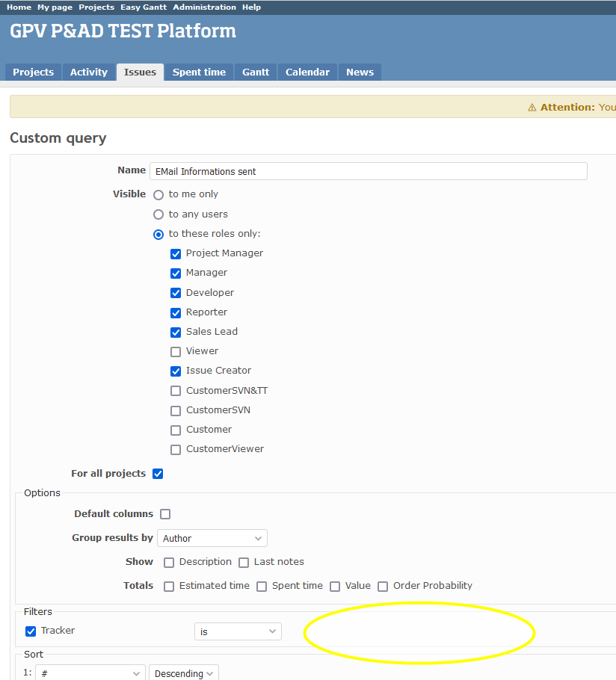This screenshot has width=616, height=680.
Task: Click the Sort legend
Action: click(34, 654)
